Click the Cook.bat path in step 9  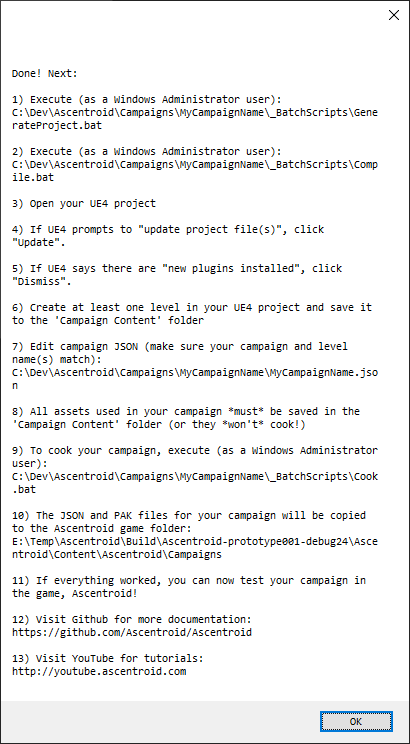[195, 483]
